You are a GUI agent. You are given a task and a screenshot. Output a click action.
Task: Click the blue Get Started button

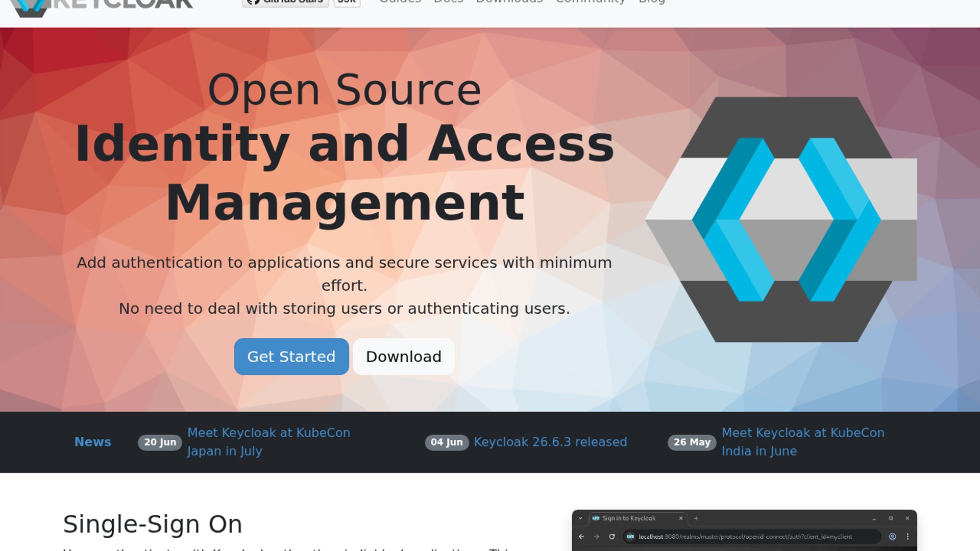[x=291, y=357]
